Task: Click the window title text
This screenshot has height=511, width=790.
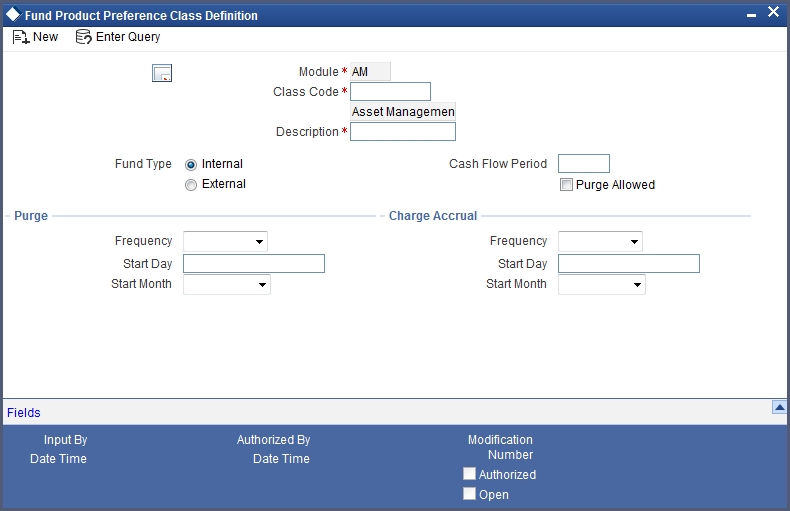Action: tap(141, 16)
